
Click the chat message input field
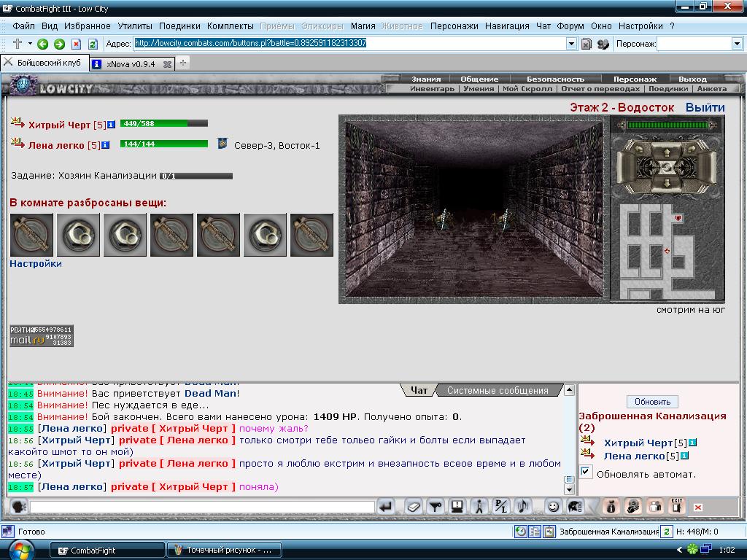click(202, 507)
